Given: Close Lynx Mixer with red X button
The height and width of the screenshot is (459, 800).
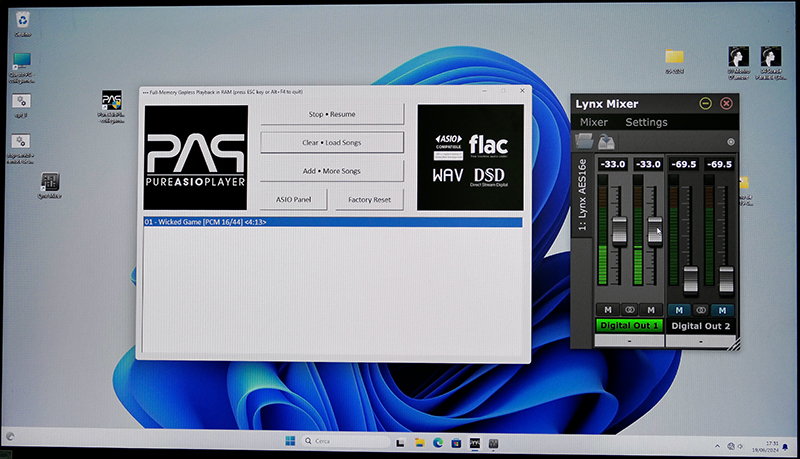Looking at the screenshot, I should pyautogui.click(x=726, y=104).
